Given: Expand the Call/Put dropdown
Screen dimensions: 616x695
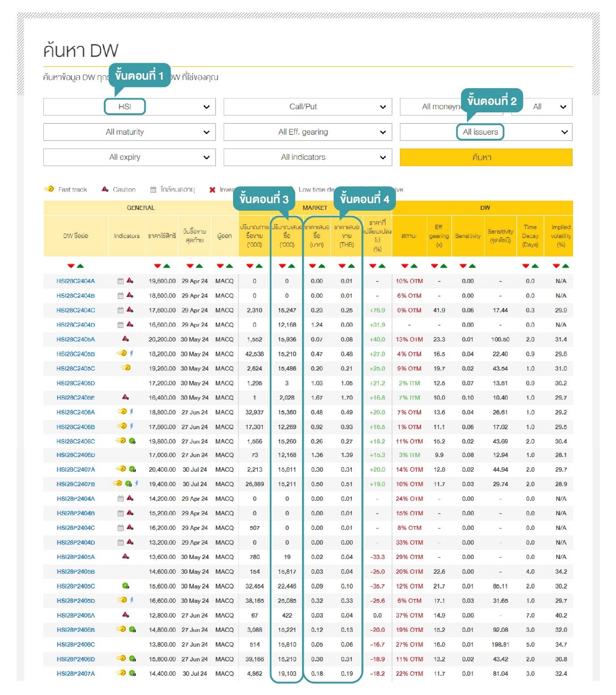Looking at the screenshot, I should 307,107.
